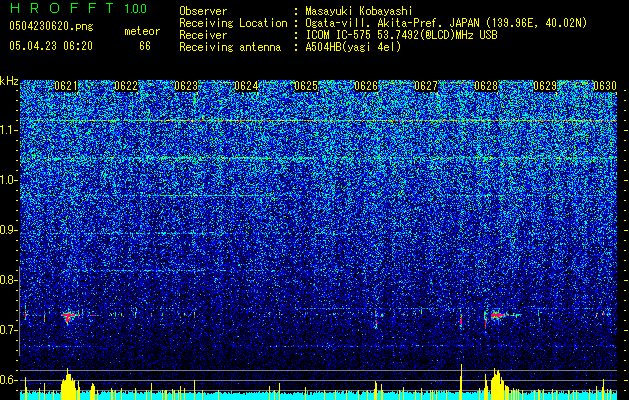Click the 0.7 frequency axis label
Viewport: 629px width, 400px height.
coord(9,330)
